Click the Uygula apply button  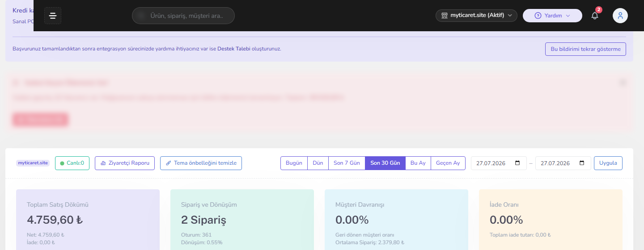pos(608,163)
